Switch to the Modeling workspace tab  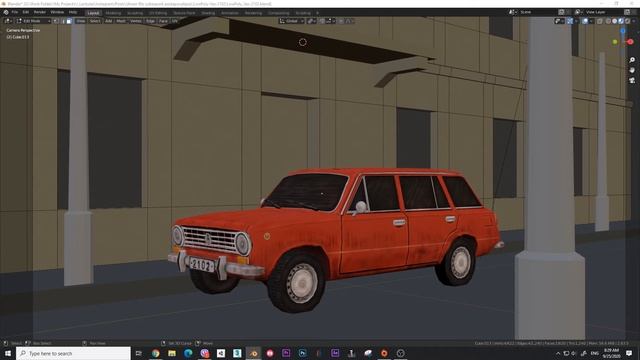coord(113,13)
